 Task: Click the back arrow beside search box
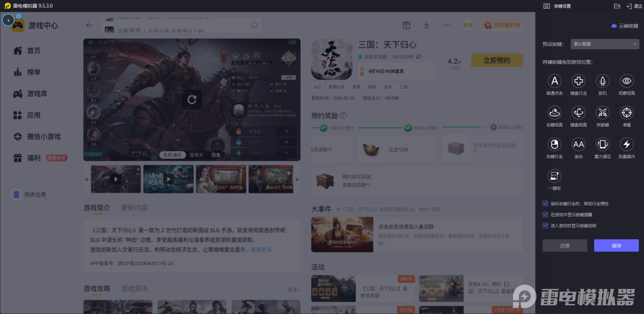(90, 25)
